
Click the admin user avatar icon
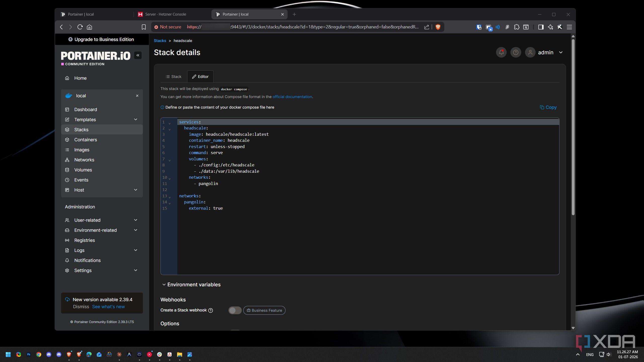pyautogui.click(x=530, y=52)
